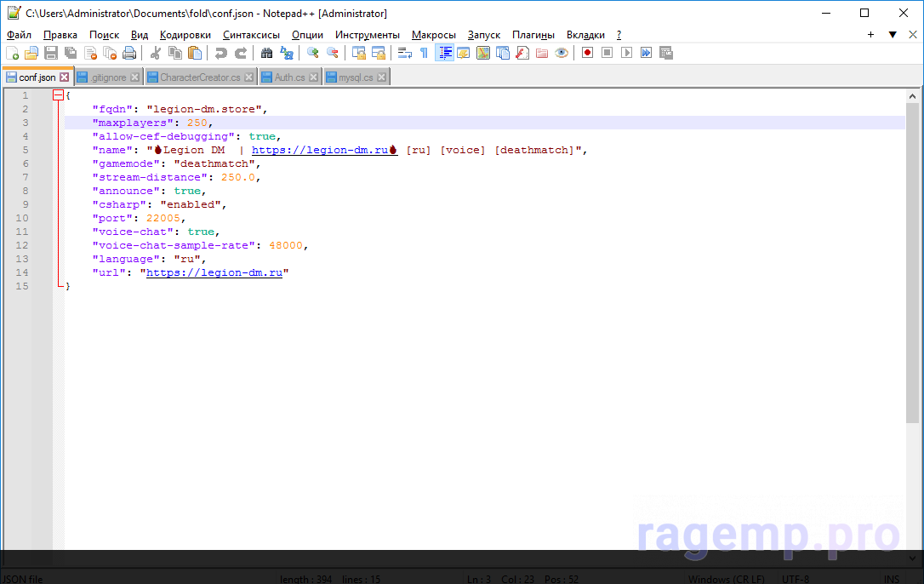
Task: Open the Опции menu
Action: (x=308, y=35)
